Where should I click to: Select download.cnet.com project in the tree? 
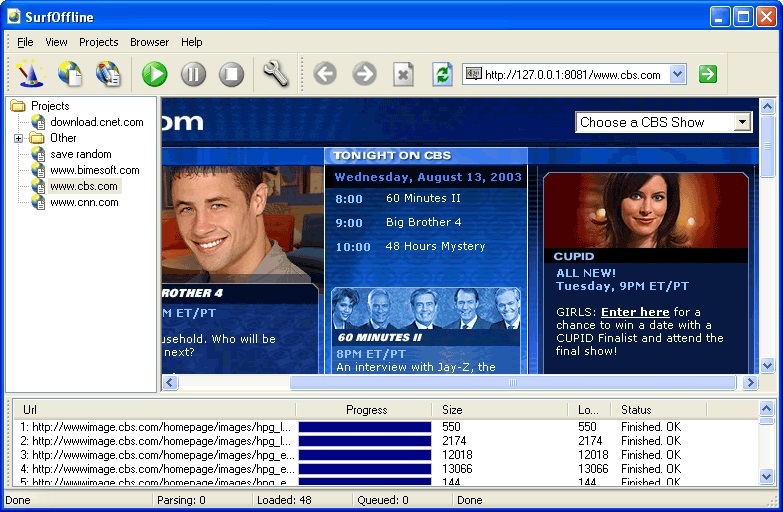coord(96,122)
